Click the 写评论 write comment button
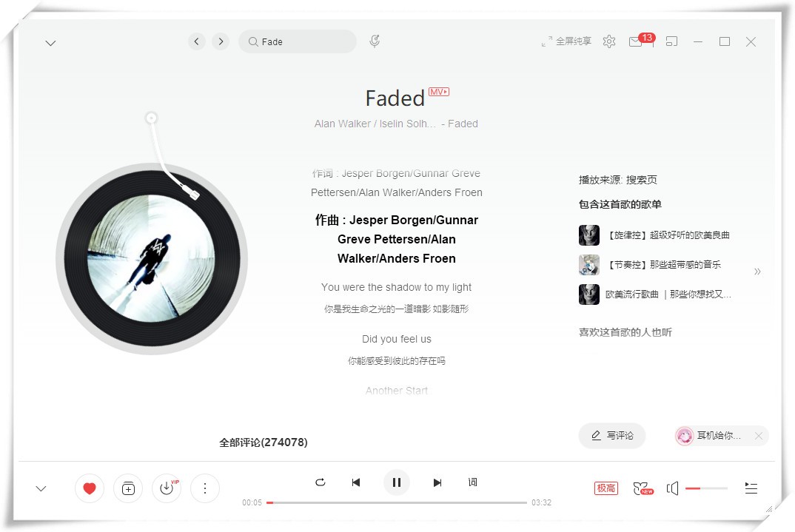The width and height of the screenshot is (795, 532). (612, 436)
